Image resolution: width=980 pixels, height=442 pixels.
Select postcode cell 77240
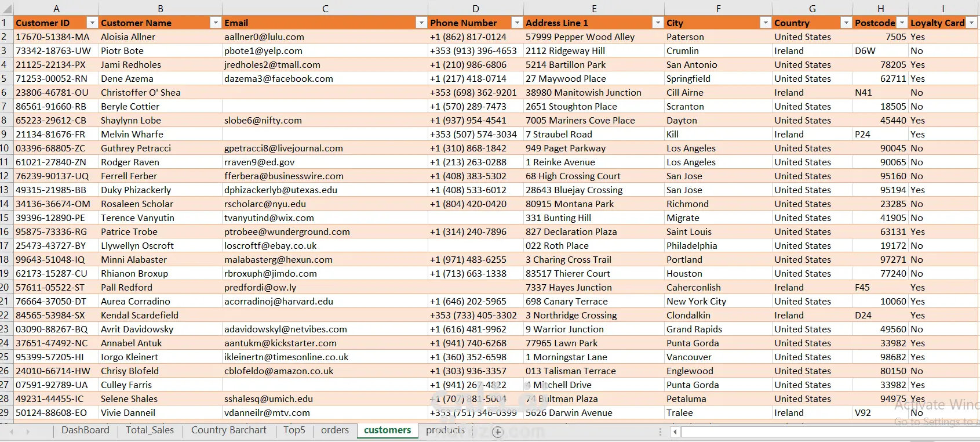pos(880,273)
